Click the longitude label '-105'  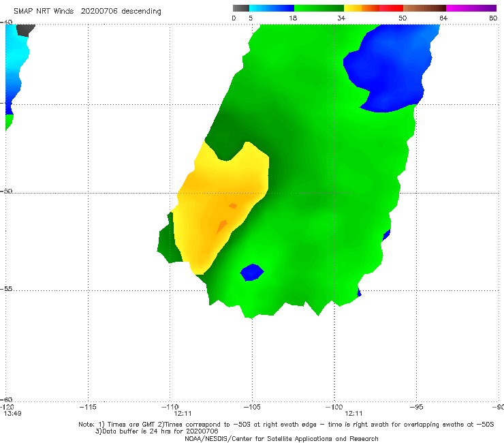pyautogui.click(x=252, y=407)
